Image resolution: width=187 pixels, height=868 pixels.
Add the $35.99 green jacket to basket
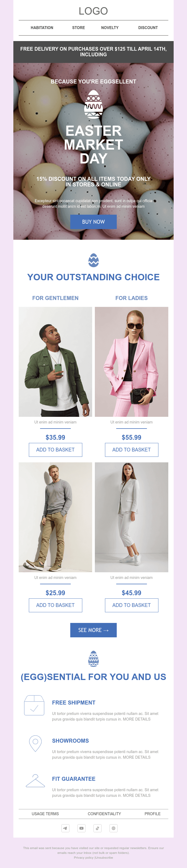pos(55,450)
